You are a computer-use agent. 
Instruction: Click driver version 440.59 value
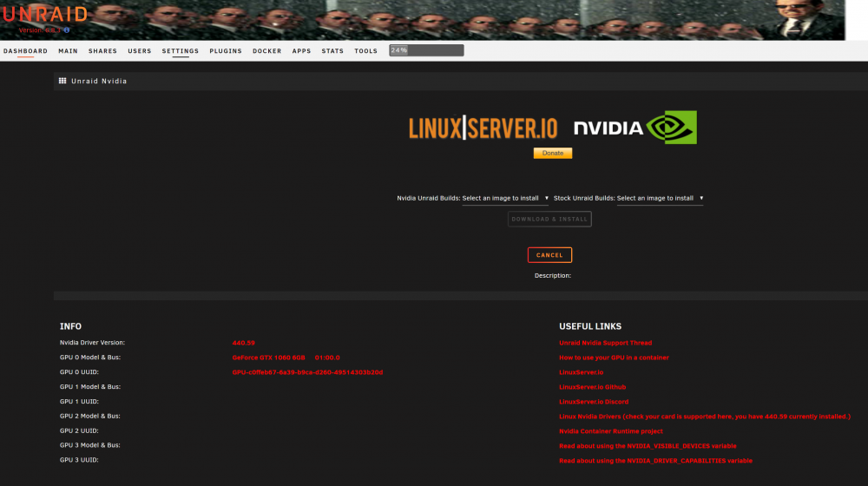[244, 343]
